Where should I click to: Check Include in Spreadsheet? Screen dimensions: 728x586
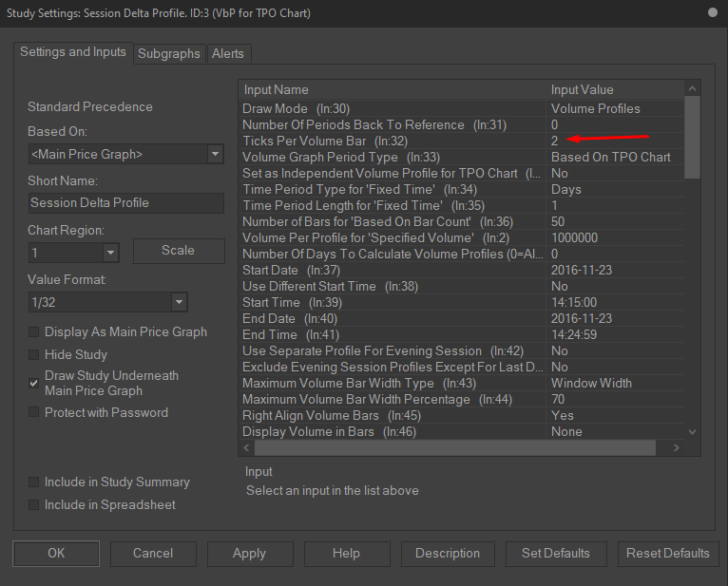pyautogui.click(x=33, y=505)
